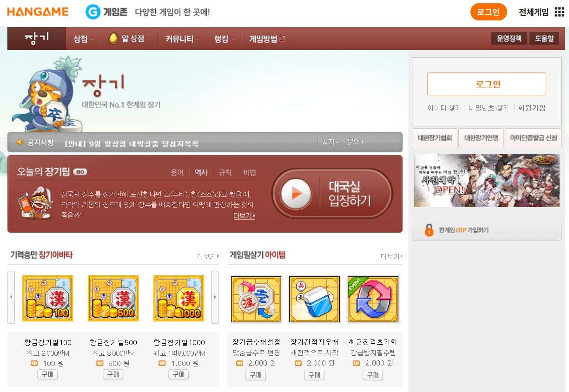The image size is (569, 392).
Task: Click the 장기전적지우개 item name
Action: pyautogui.click(x=314, y=342)
